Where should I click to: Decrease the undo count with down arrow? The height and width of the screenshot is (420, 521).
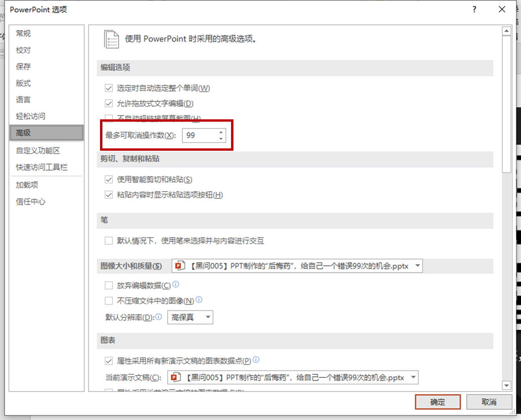coord(221,139)
